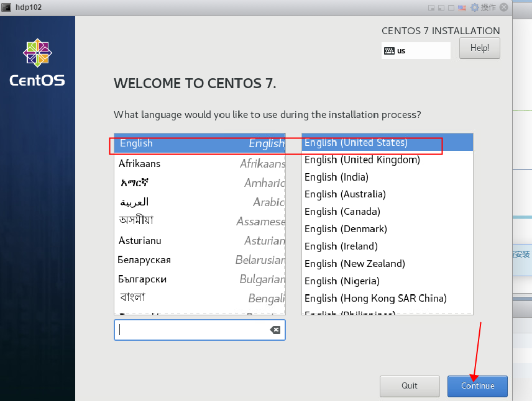Image resolution: width=532 pixels, height=401 pixels.
Task: Click the console icon beside hdp102 title
Action: point(6,7)
